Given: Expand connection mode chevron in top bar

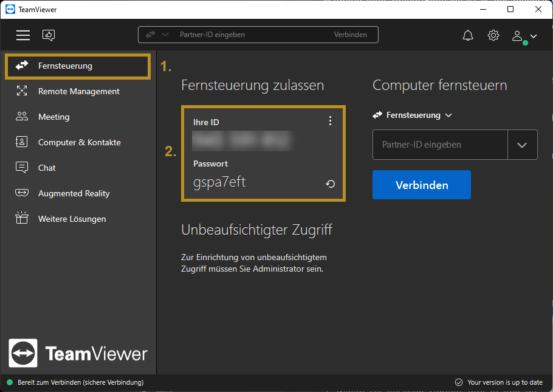Looking at the screenshot, I should click(165, 35).
